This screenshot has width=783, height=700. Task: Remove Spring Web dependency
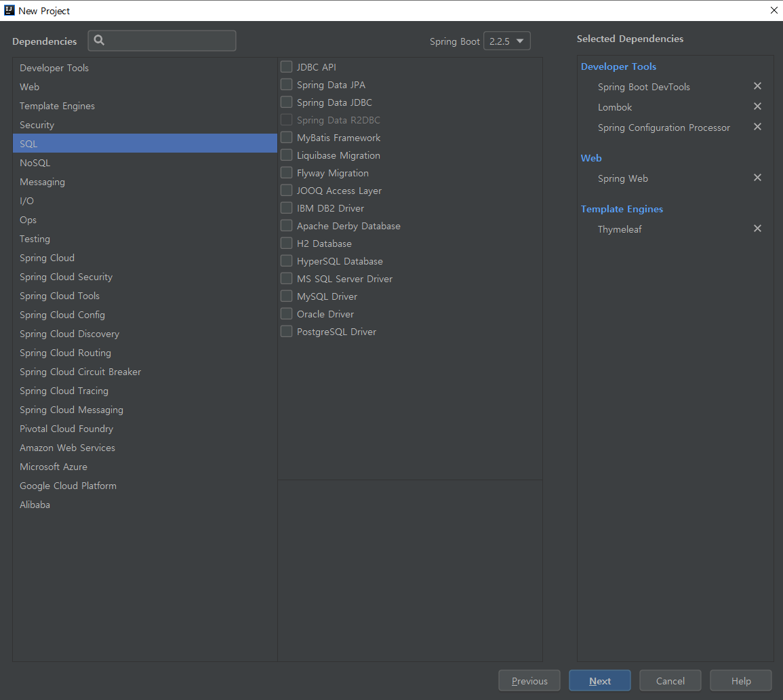tap(757, 178)
